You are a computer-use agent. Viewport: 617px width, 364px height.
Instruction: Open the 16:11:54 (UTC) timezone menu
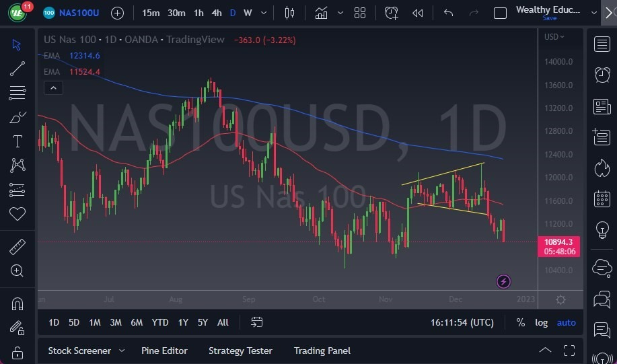(462, 322)
